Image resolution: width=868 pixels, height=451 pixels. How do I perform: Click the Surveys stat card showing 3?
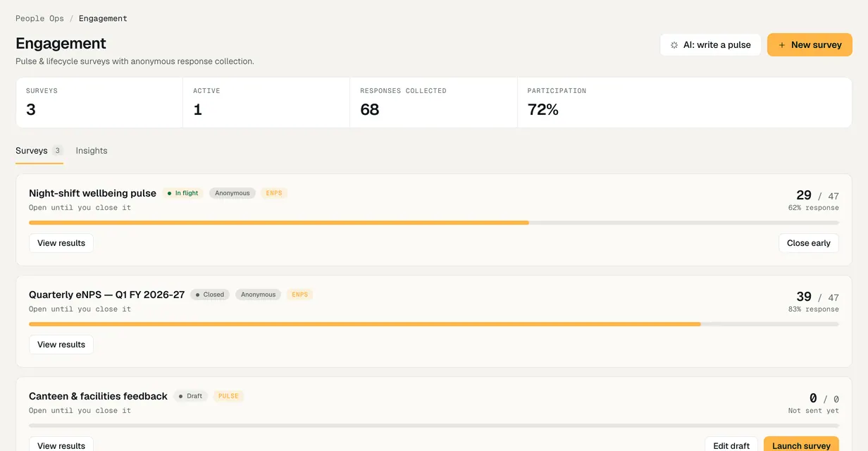(99, 103)
